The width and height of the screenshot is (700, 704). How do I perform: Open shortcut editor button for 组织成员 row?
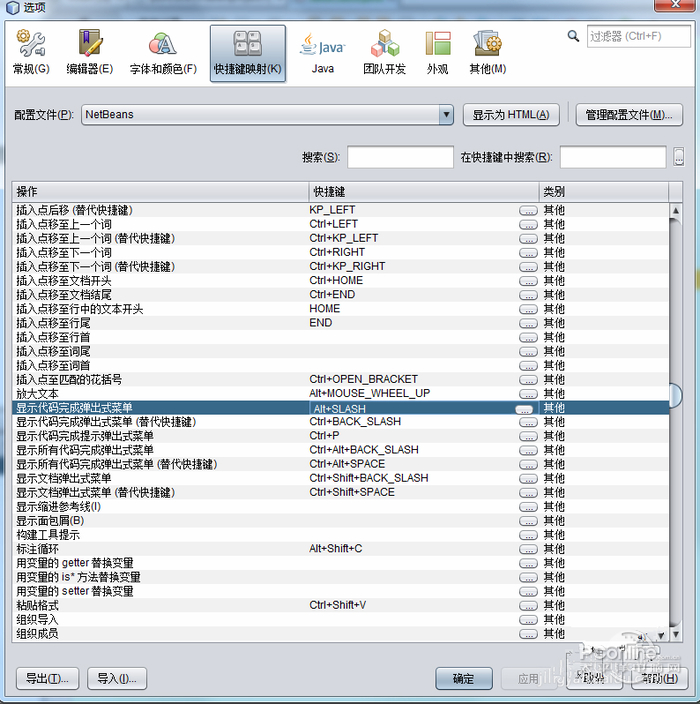point(528,634)
